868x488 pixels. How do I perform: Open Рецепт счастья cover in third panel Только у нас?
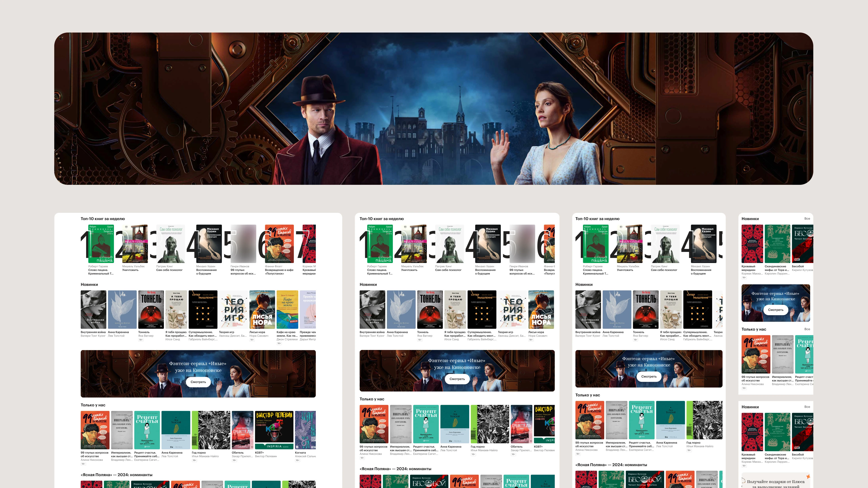642,420
